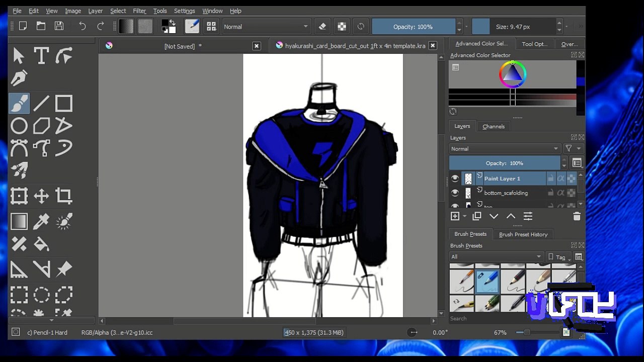The width and height of the screenshot is (644, 362).
Task: Select the Rectangular Selection tool
Action: click(19, 295)
